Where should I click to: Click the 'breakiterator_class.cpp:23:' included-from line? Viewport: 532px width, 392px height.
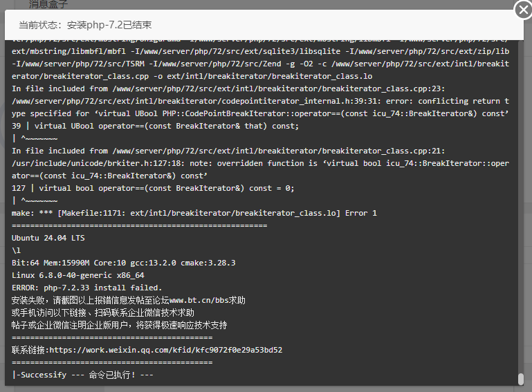pyautogui.click(x=228, y=88)
